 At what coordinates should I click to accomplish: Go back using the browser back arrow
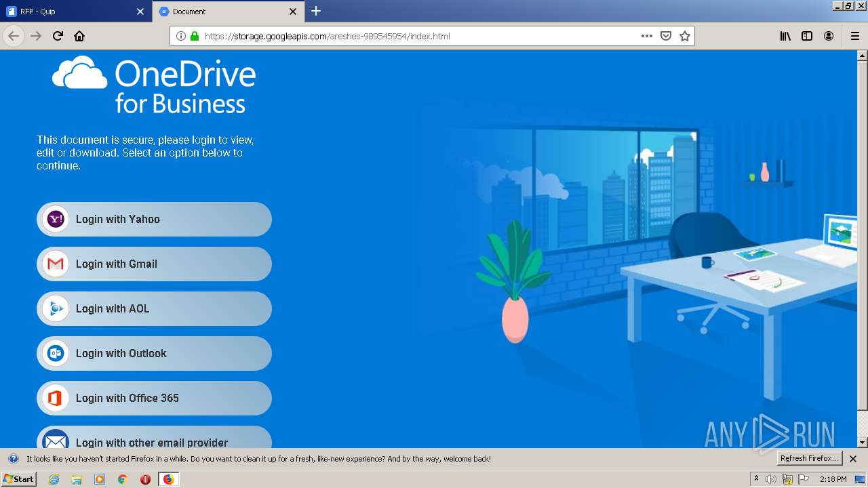(x=14, y=36)
